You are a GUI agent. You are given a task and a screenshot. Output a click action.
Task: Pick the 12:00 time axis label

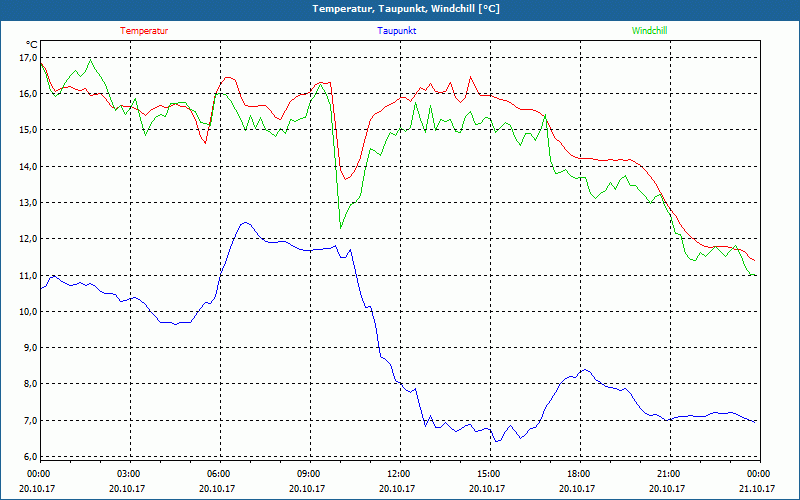click(399, 474)
